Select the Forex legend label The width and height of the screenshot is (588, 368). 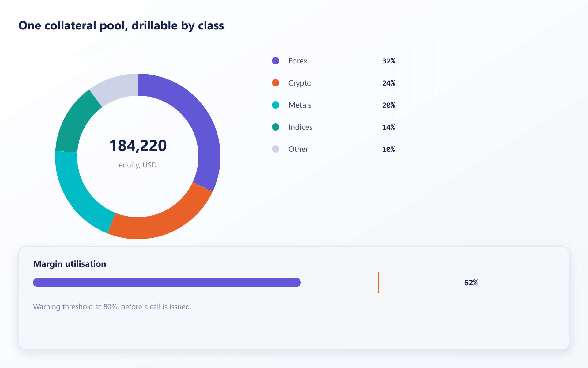[298, 61]
